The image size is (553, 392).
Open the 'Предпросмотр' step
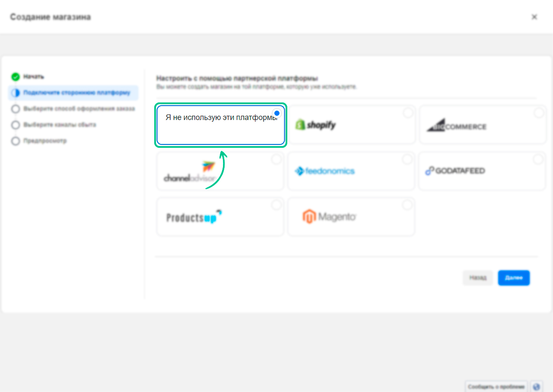pyautogui.click(x=45, y=140)
